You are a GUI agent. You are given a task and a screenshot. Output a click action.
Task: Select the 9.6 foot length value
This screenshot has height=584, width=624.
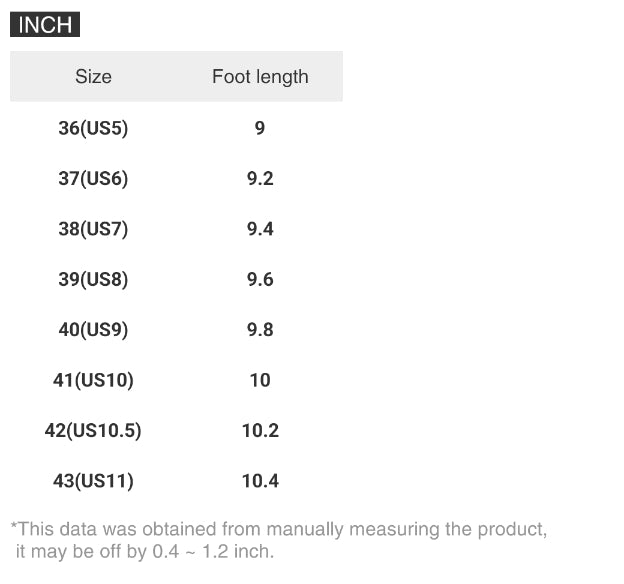coord(260,280)
